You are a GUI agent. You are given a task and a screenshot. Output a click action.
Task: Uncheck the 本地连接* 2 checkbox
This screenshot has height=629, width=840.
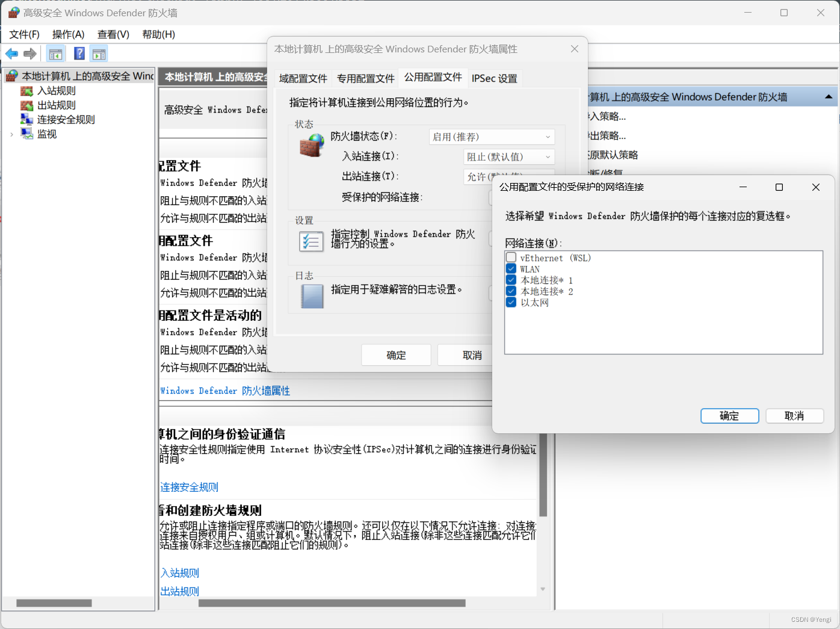point(511,291)
